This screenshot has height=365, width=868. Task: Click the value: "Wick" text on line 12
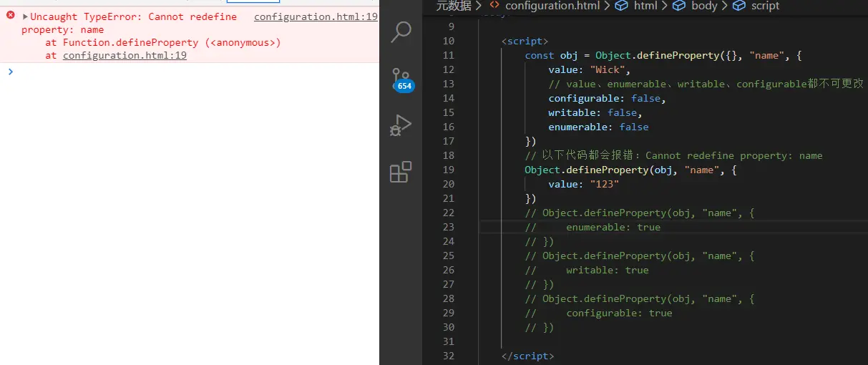[590, 69]
